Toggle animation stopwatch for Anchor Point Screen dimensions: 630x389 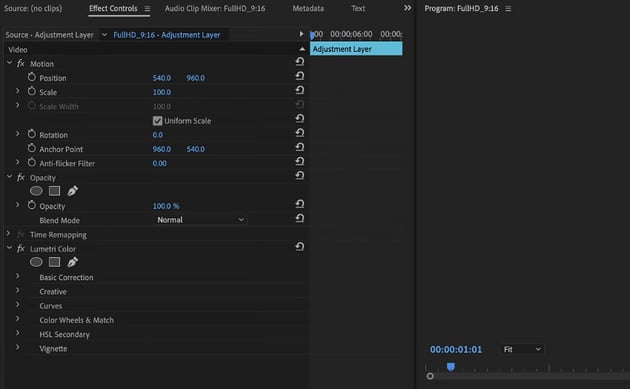(32, 148)
